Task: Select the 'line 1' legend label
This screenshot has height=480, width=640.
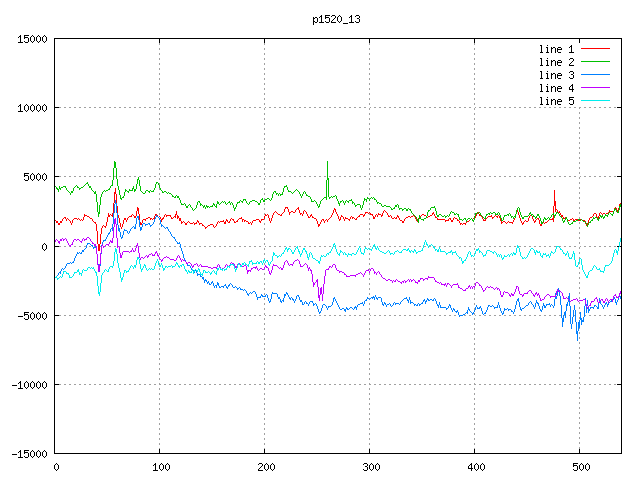Action: (557, 49)
